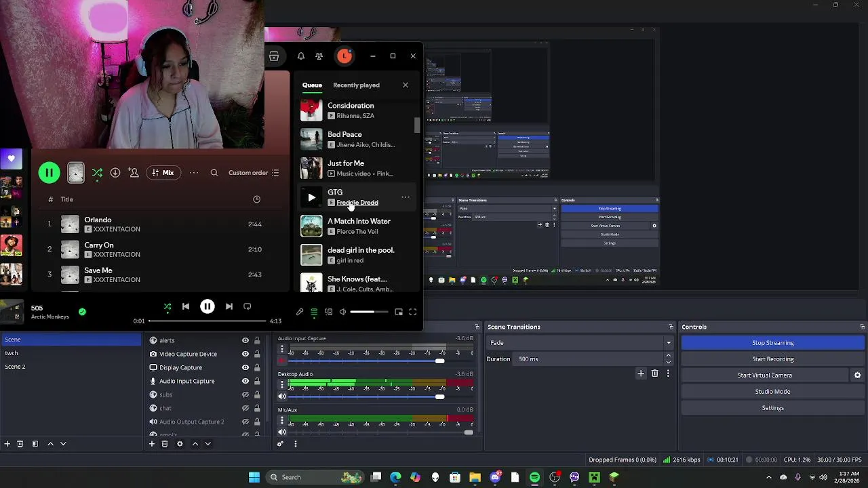The image size is (868, 488).
Task: Search within the playlist
Action: point(214,173)
